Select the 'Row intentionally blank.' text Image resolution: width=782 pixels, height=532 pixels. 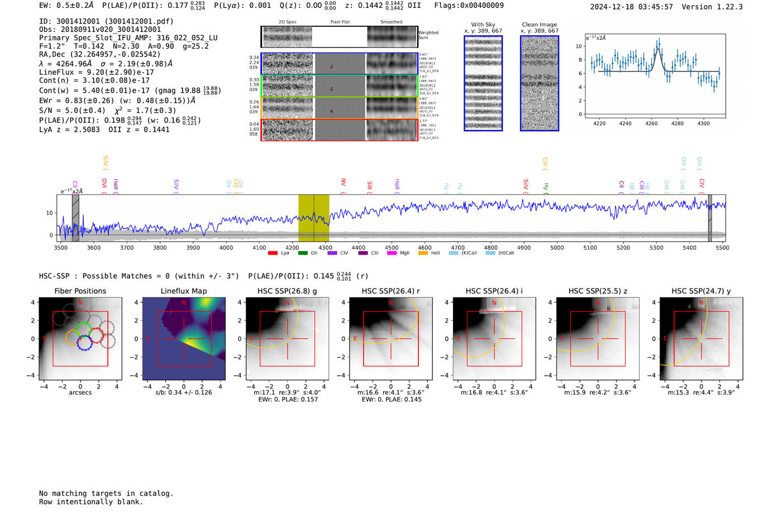pyautogui.click(x=91, y=502)
